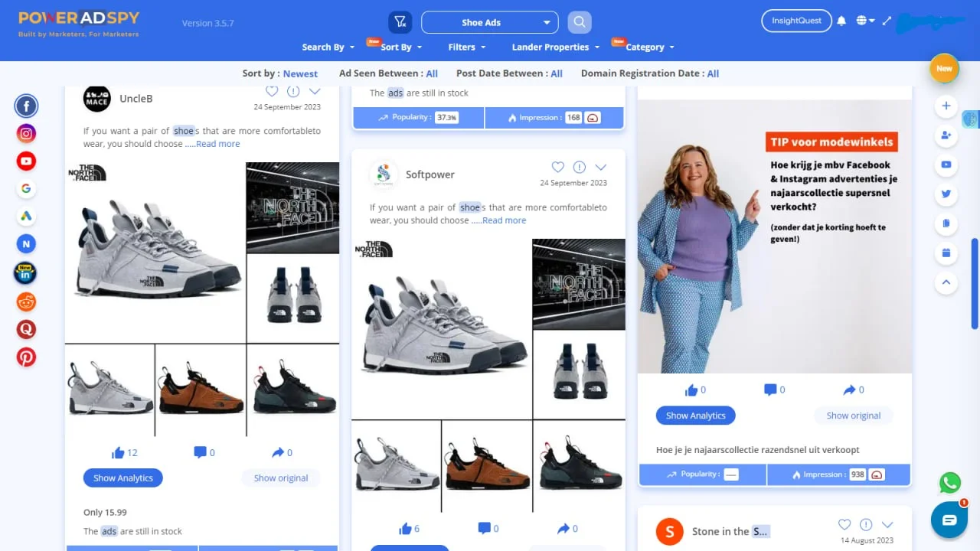Open the WhatsApp chat icon
This screenshot has width=980, height=551.
tap(950, 483)
